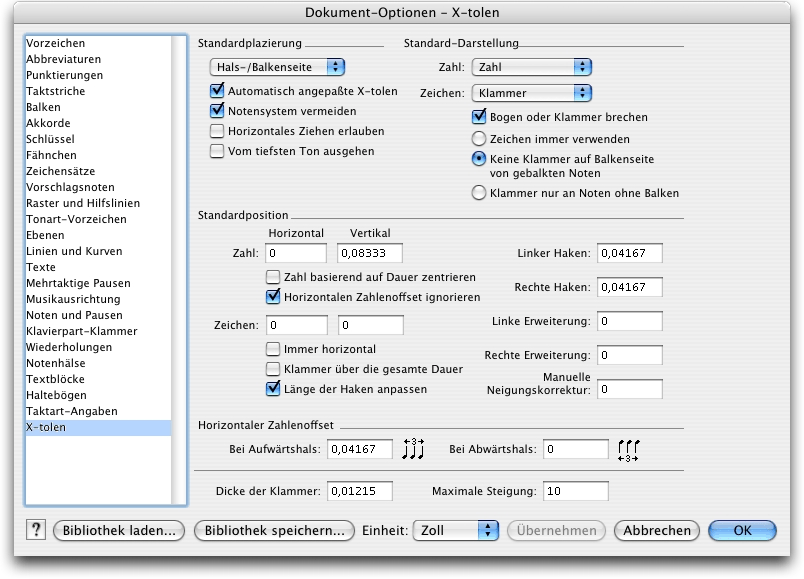
Task: Select Mehrtaktige Pausen category
Action: click(x=98, y=283)
